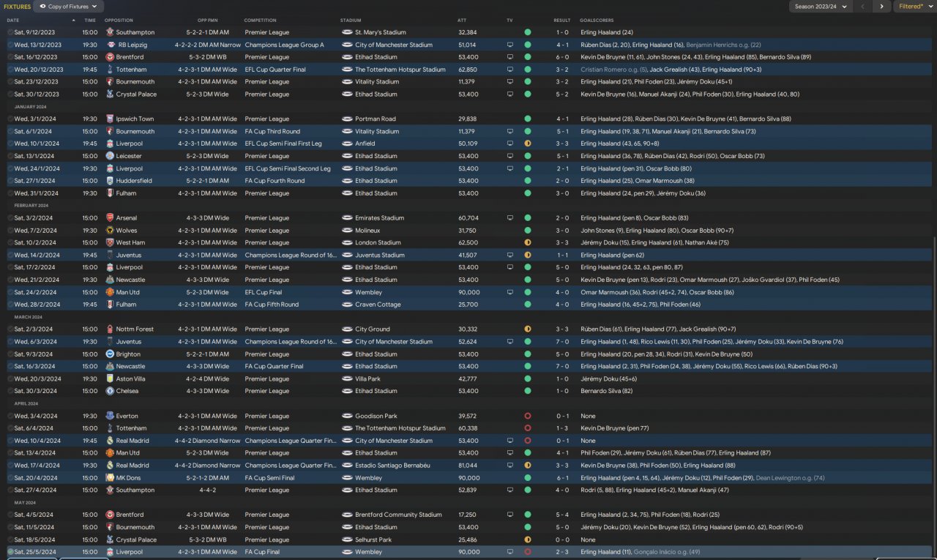Open the Nottm Forest opposition link
The width and height of the screenshot is (937, 560).
pos(135,329)
